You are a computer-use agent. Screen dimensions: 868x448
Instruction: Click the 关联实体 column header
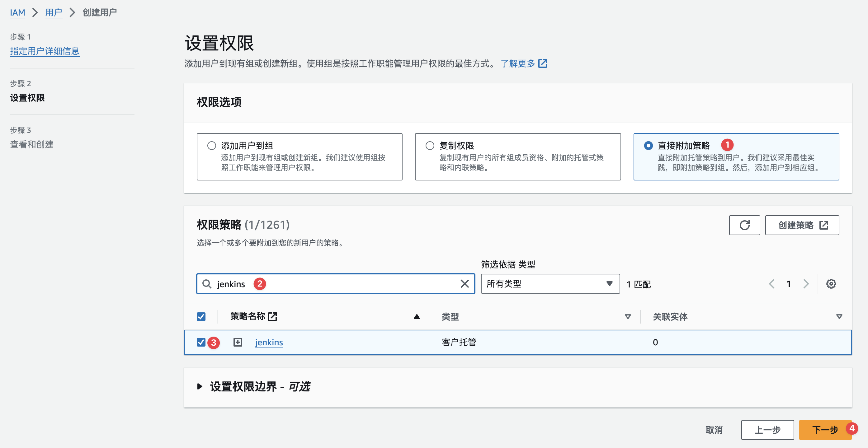[670, 316]
